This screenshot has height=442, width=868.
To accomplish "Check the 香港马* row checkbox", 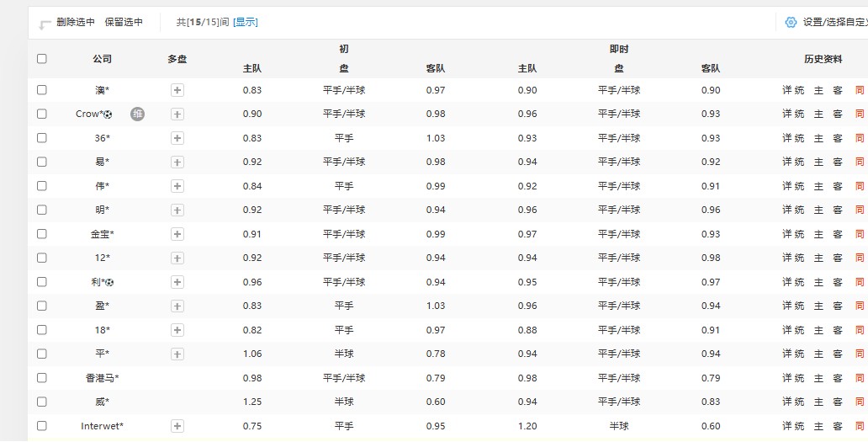I will pyautogui.click(x=41, y=378).
